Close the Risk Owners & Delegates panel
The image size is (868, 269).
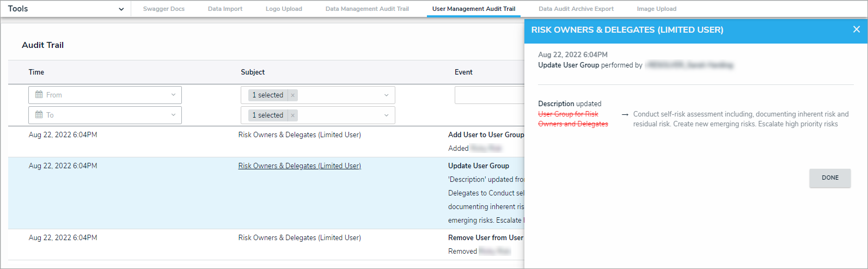856,29
